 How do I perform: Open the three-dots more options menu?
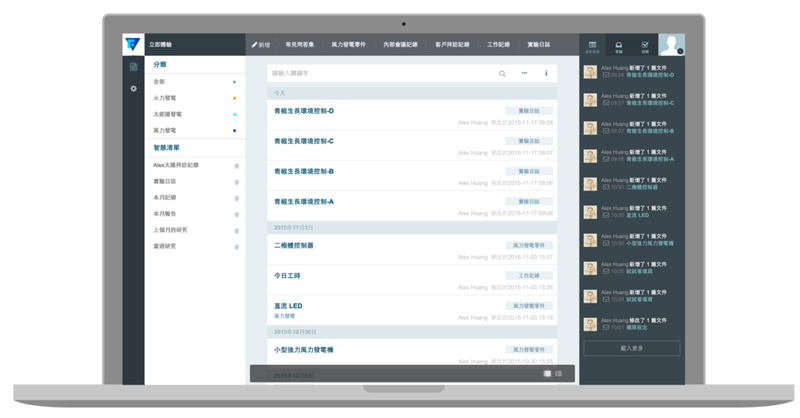click(x=524, y=73)
